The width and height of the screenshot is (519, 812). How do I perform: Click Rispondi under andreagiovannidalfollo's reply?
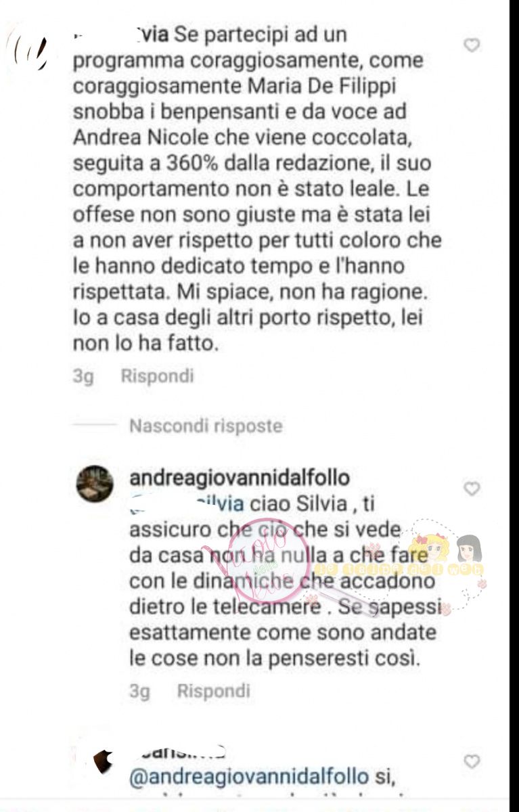point(213,691)
